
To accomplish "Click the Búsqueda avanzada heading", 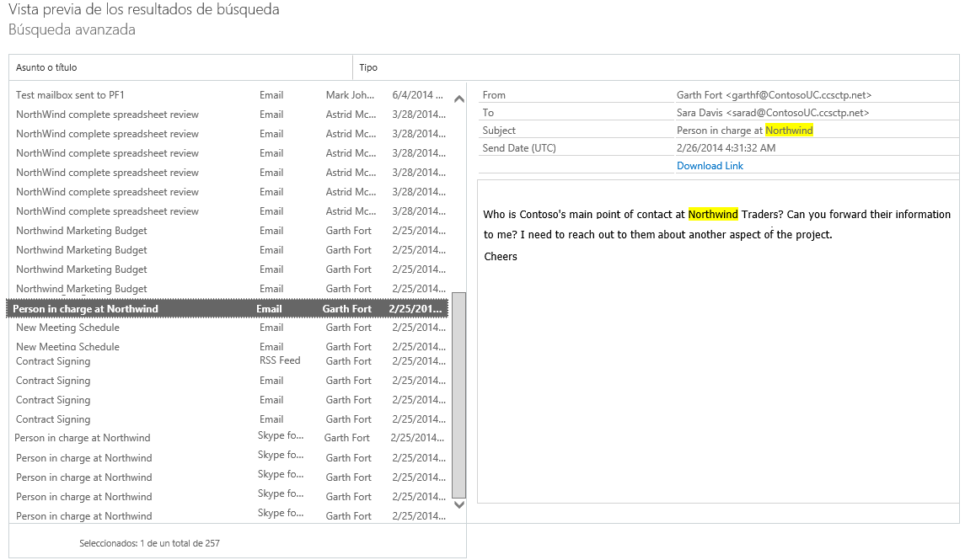I will click(72, 30).
